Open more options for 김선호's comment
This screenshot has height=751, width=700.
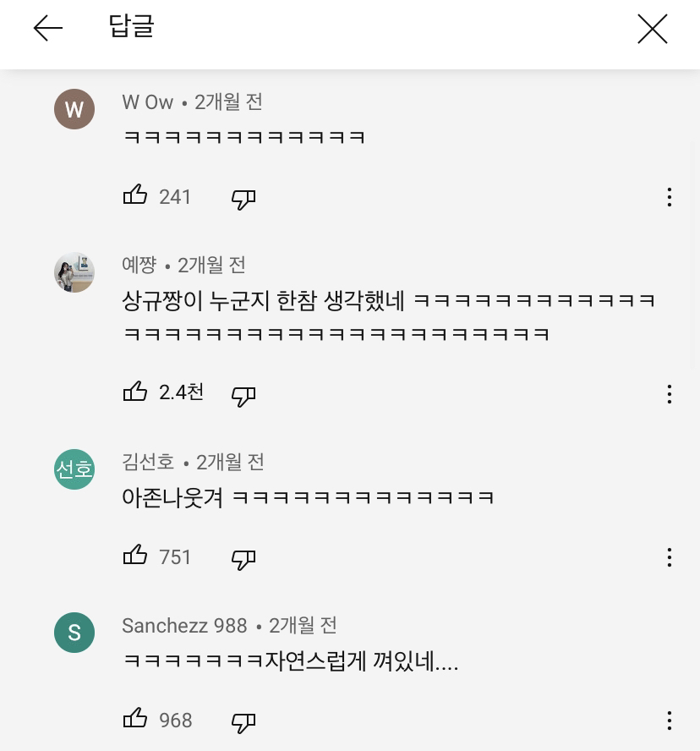click(669, 557)
